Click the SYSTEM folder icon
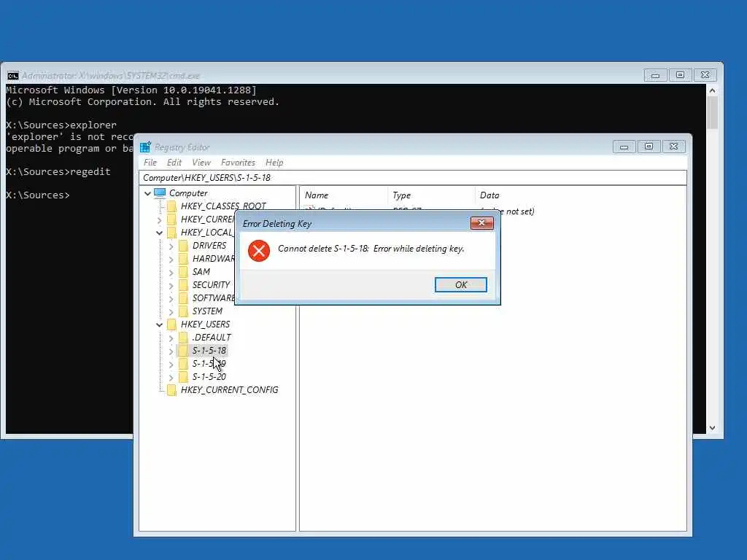The height and width of the screenshot is (560, 747). pos(183,311)
